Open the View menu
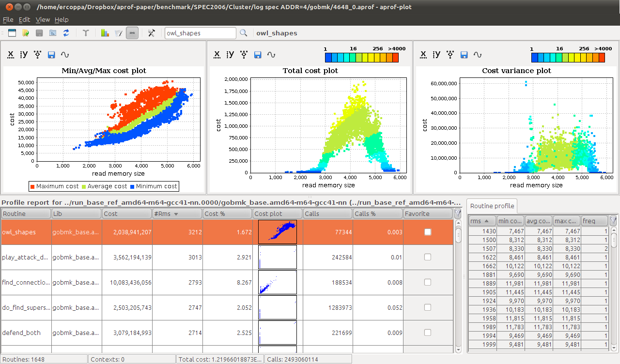Viewport: 620px width, 364px height. tap(43, 19)
